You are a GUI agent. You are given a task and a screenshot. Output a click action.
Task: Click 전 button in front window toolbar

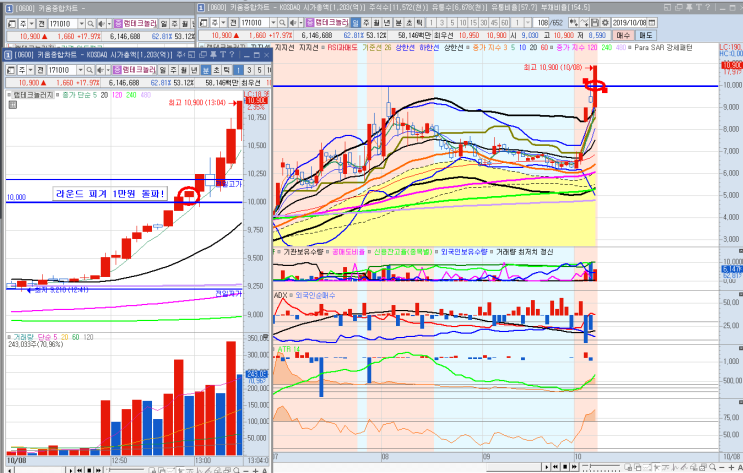pos(40,70)
